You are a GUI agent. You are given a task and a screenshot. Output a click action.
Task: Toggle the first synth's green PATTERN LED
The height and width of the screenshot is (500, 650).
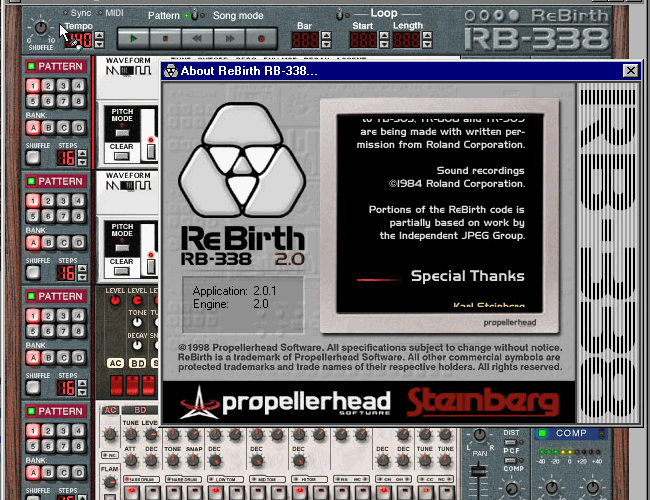click(31, 66)
